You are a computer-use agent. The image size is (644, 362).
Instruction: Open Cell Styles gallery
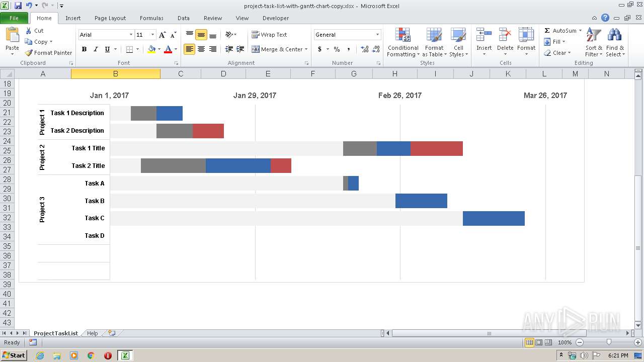click(x=458, y=42)
